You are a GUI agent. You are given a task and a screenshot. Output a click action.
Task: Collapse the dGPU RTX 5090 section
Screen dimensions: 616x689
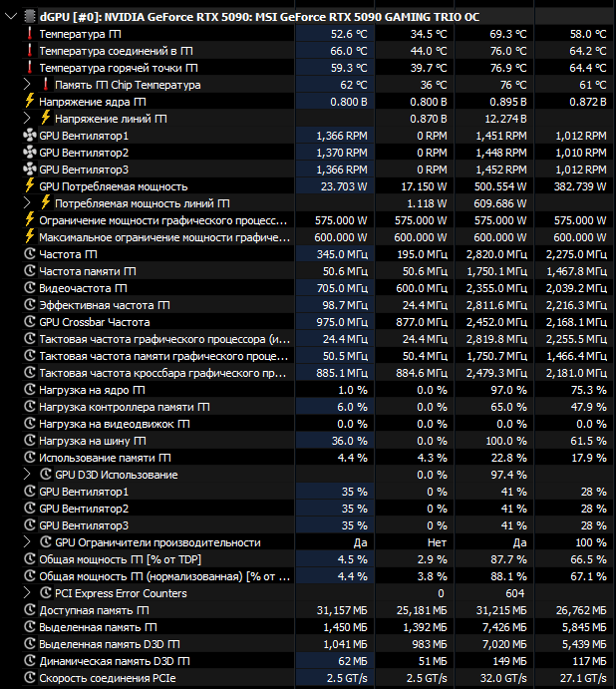coord(11,17)
